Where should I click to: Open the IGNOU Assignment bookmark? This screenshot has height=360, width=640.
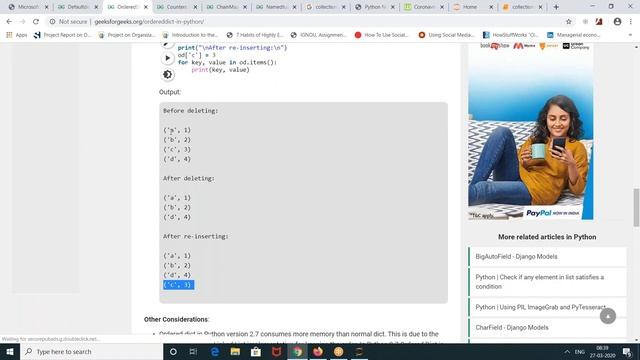click(318, 35)
